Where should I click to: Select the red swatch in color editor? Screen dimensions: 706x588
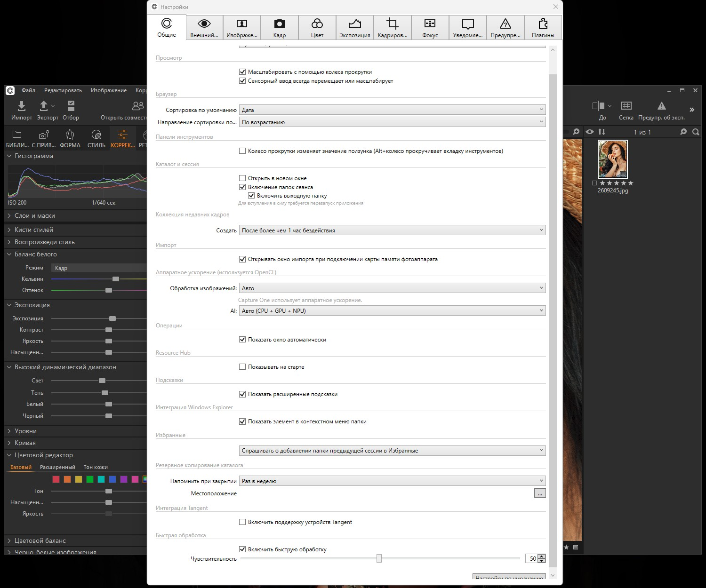coord(56,479)
